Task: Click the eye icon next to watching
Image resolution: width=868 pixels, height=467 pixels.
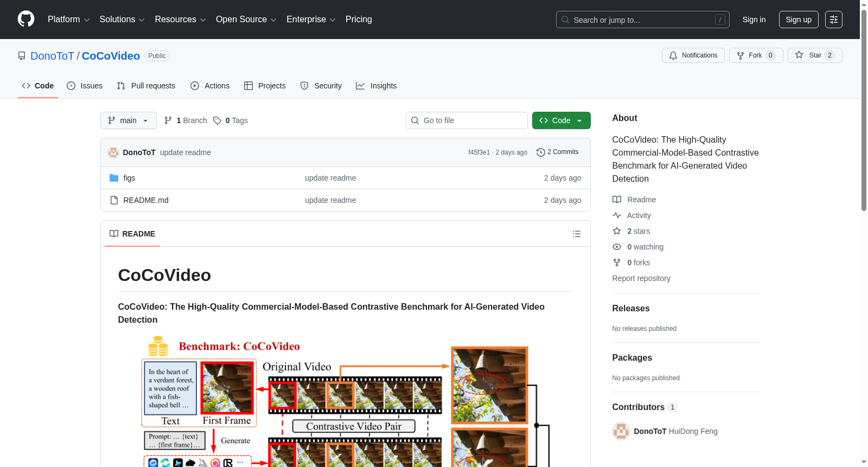Action: point(617,247)
